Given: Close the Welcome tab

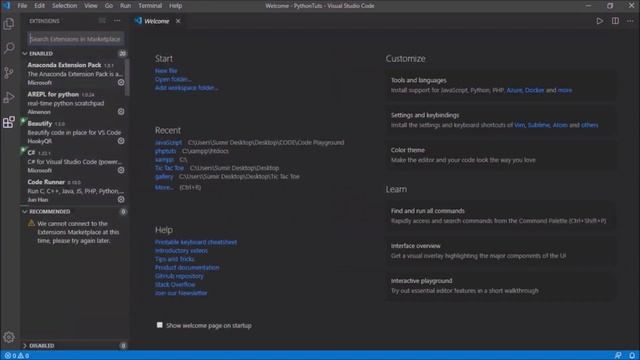Looking at the screenshot, I should click(x=178, y=21).
